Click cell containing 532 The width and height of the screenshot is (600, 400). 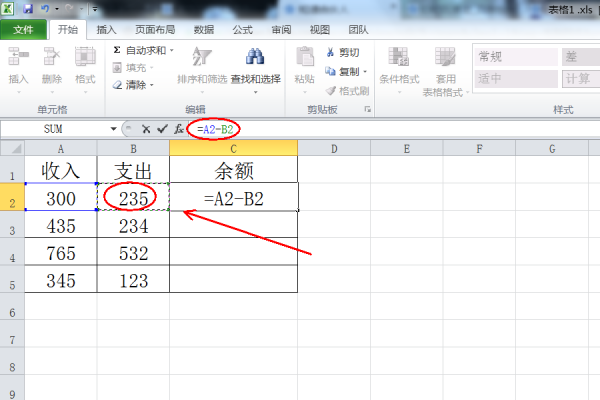point(133,252)
